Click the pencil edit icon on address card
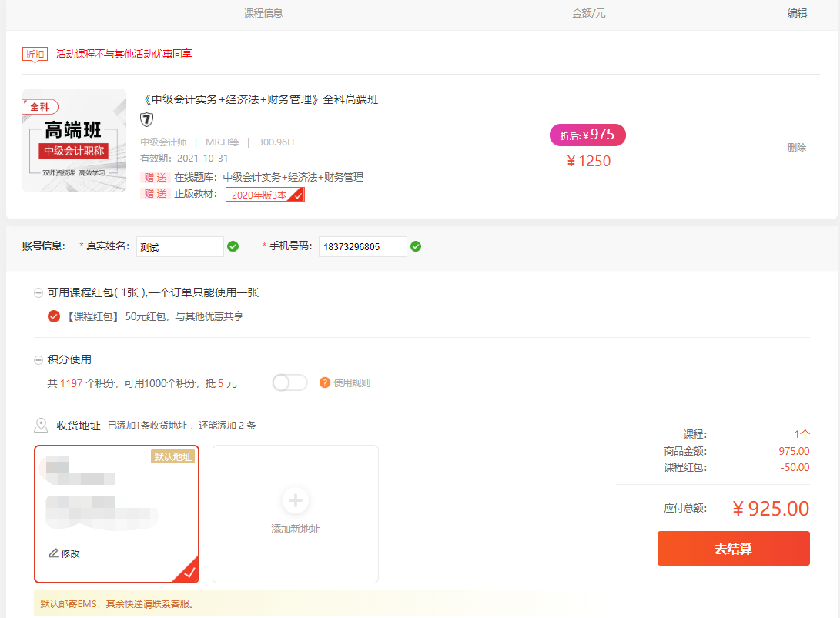This screenshot has width=840, height=618. click(x=53, y=553)
